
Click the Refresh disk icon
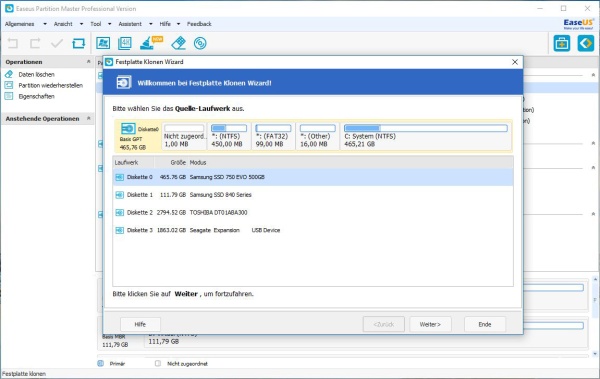point(78,43)
